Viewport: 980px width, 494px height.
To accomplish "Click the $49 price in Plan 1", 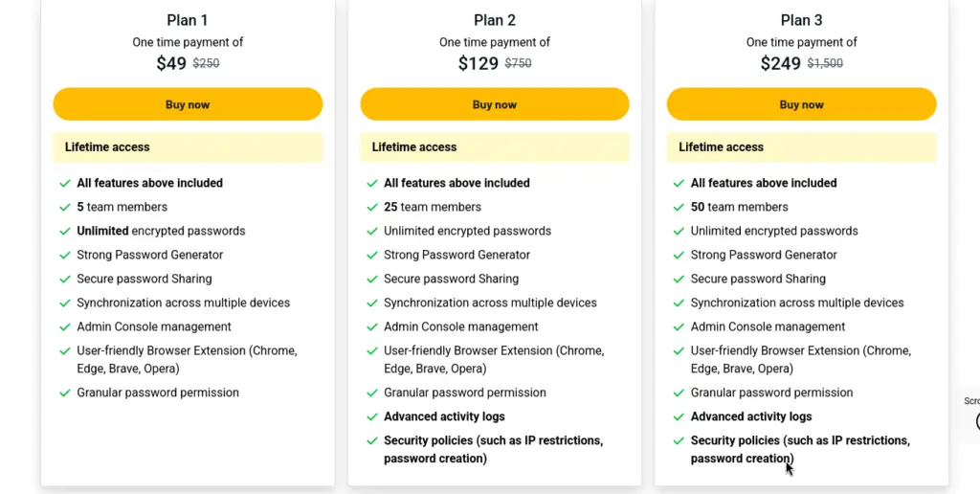I will [171, 64].
